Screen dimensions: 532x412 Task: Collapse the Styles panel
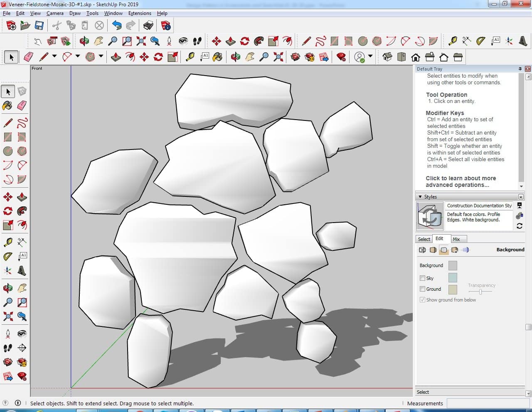click(420, 197)
